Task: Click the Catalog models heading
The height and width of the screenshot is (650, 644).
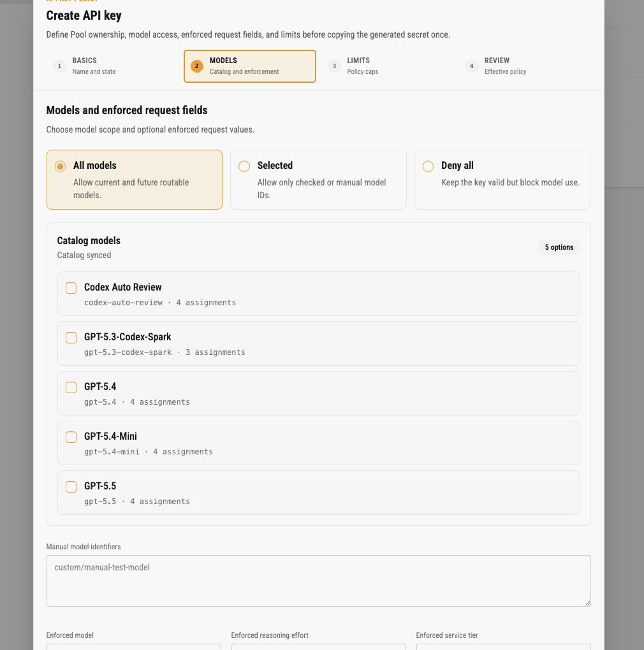Action: point(89,241)
